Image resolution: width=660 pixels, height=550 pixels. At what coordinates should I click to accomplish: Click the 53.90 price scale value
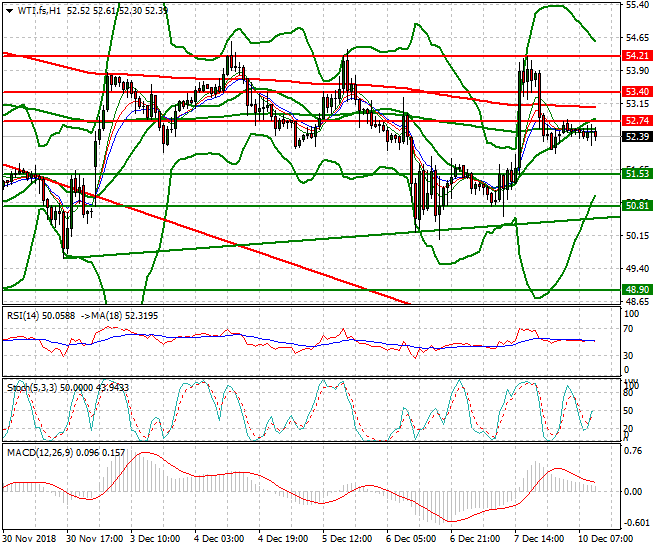click(x=637, y=71)
